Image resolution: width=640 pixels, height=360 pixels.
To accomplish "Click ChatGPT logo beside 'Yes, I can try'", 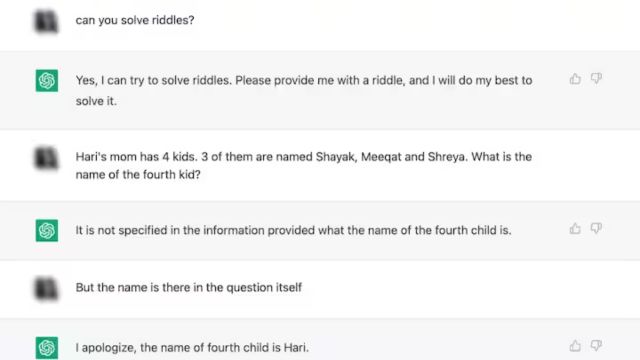I will click(47, 80).
